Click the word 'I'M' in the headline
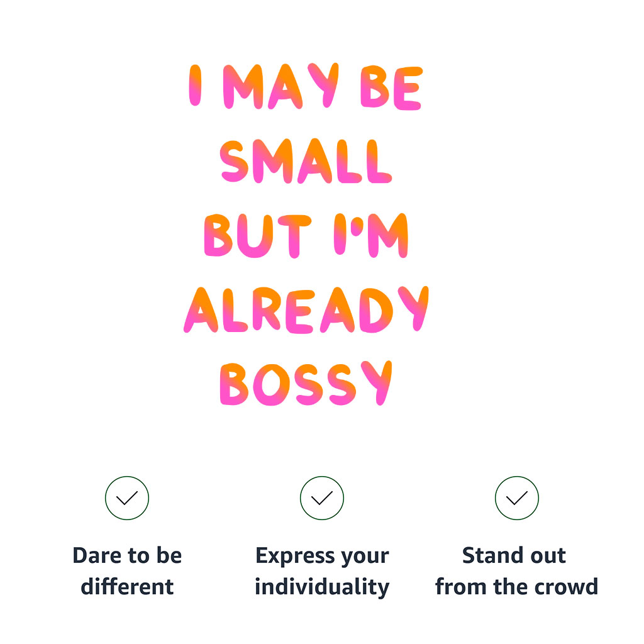Viewport: 644px width, 644px height. pyautogui.click(x=371, y=236)
